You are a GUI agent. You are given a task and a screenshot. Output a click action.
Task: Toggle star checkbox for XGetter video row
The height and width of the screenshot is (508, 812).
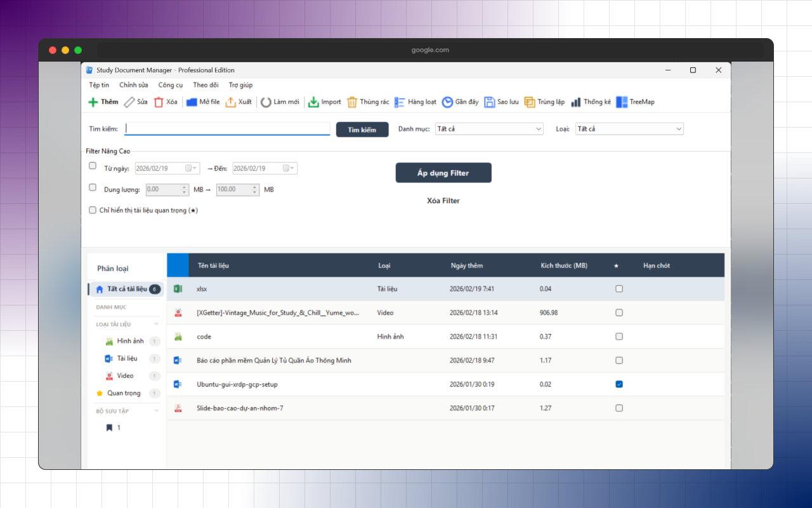619,313
